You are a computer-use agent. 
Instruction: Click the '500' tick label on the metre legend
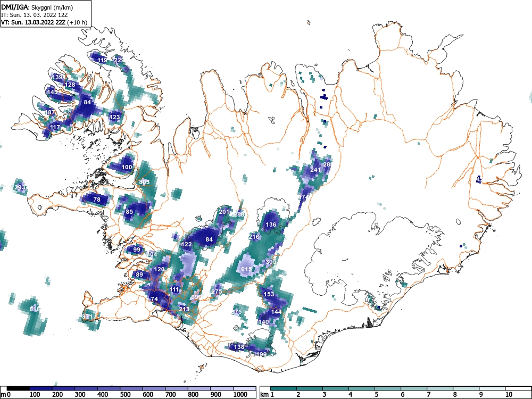pos(125,395)
